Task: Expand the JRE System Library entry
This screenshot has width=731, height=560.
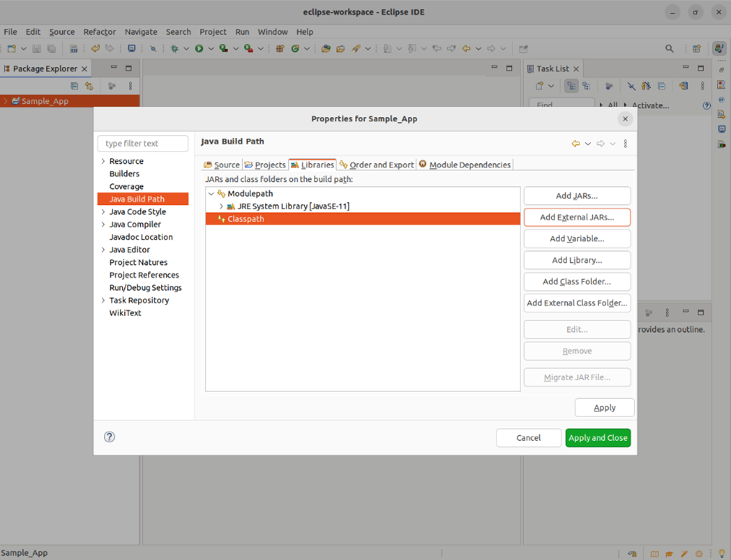Action: [x=222, y=206]
